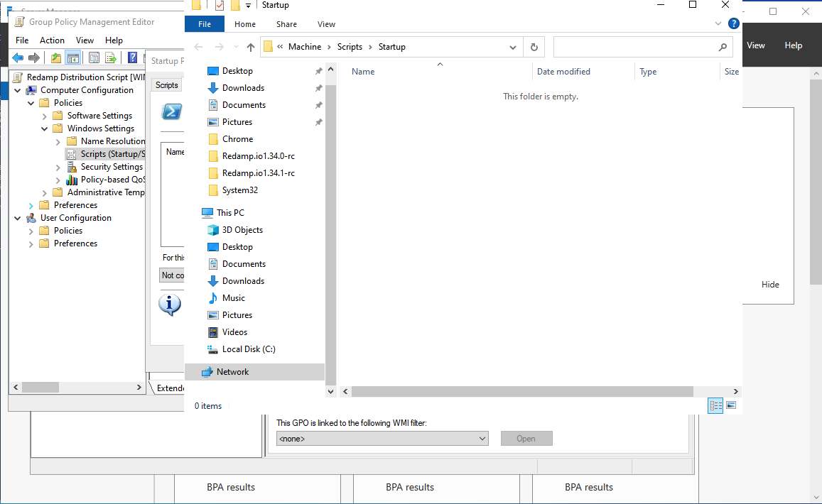Refresh the Startup folder address bar
The height and width of the screenshot is (504, 822).
click(534, 47)
